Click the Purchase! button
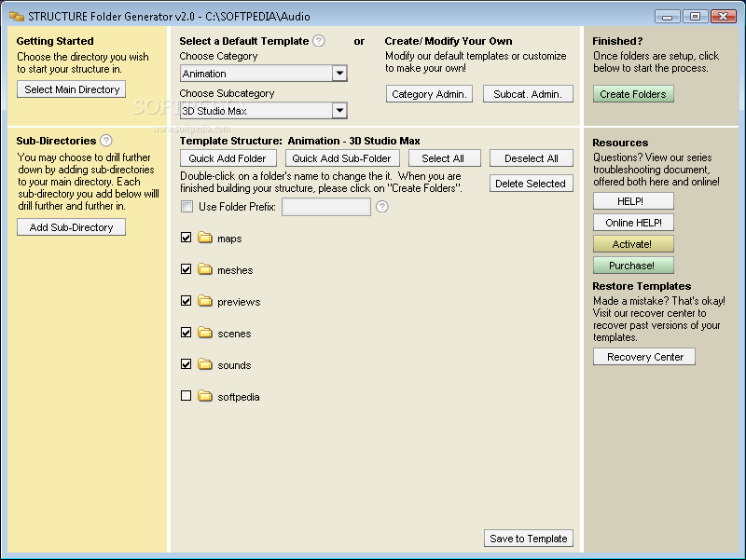Screen dimensions: 746x560 [633, 266]
